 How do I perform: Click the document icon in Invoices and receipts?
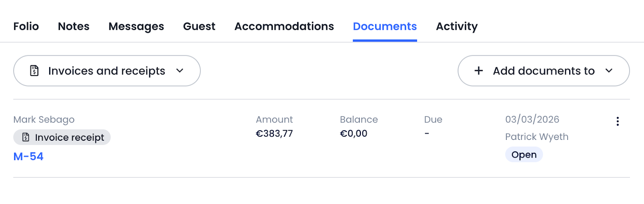tap(35, 71)
